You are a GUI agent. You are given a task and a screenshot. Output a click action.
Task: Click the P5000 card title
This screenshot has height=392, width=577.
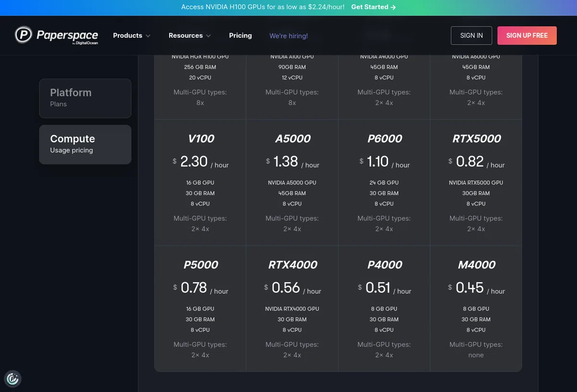point(201,265)
